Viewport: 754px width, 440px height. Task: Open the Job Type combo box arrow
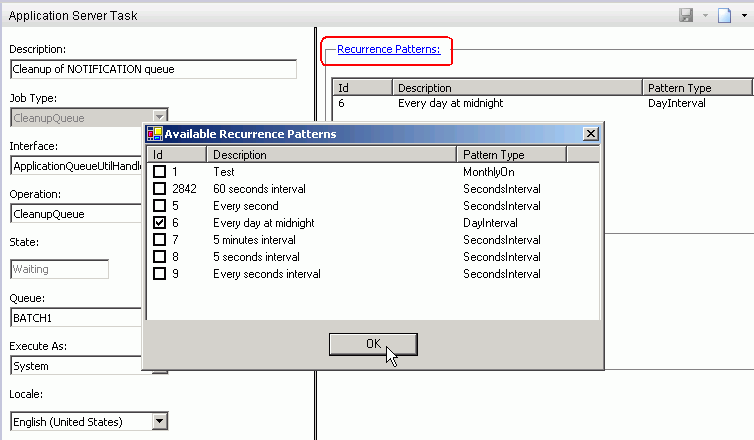point(159,117)
